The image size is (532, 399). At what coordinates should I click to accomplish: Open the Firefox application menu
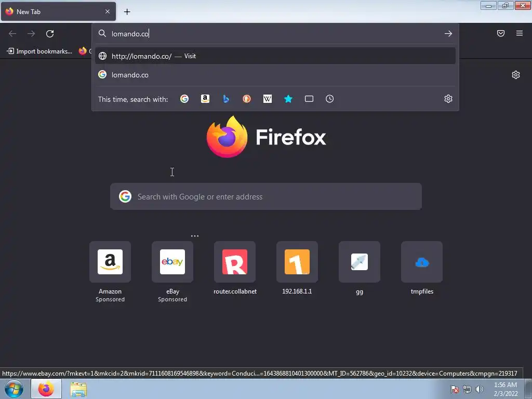(520, 33)
